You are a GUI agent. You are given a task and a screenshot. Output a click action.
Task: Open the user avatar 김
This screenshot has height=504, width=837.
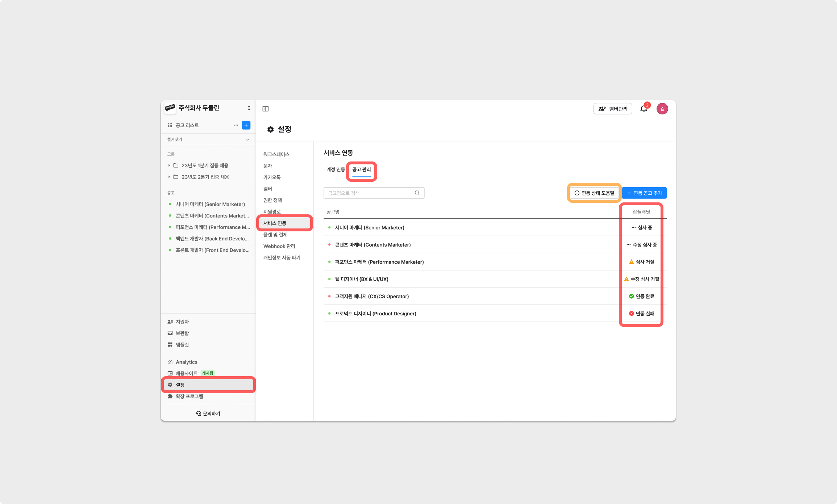662,109
